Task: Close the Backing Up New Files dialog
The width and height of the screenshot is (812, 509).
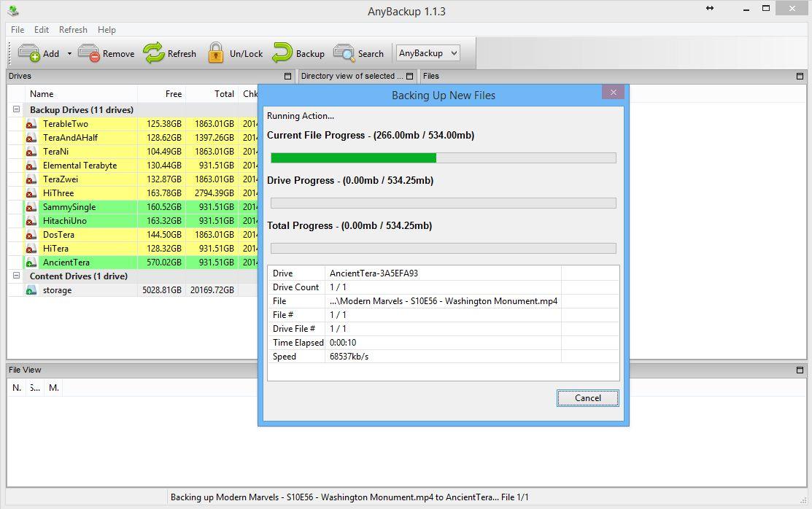Action: tap(613, 92)
